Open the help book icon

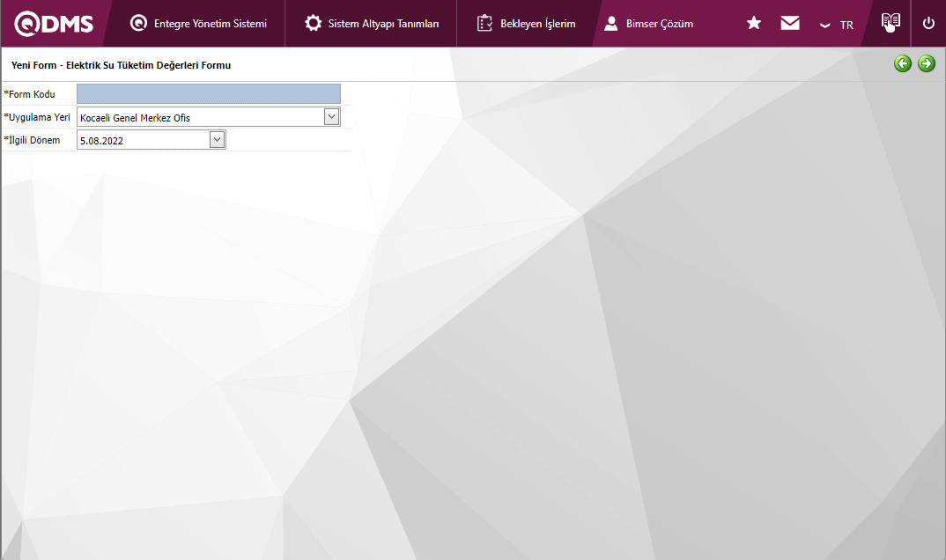891,22
